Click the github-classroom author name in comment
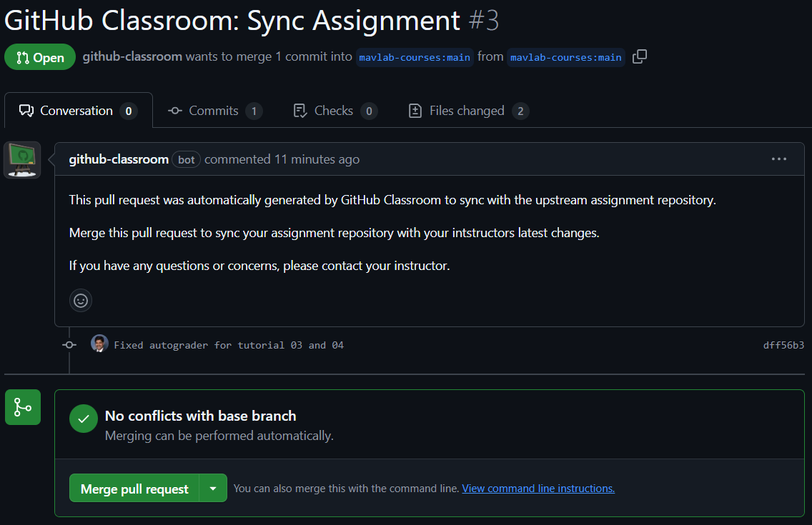This screenshot has height=525, width=812. 119,159
